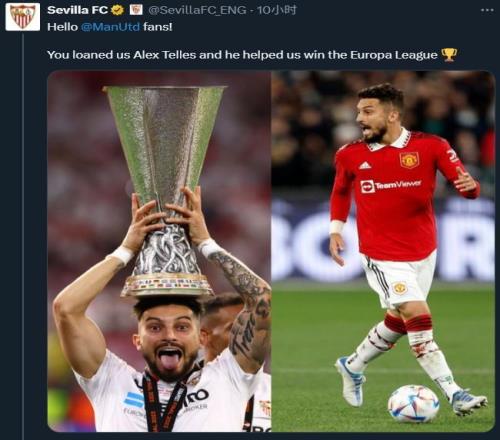
Task: Click the football at the player's feet
Action: (413, 404)
